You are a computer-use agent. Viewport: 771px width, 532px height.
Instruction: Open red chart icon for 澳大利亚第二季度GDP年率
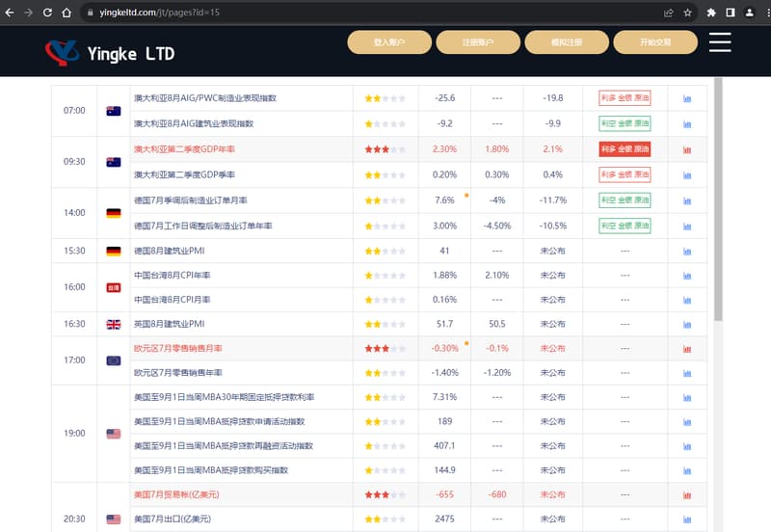point(687,150)
